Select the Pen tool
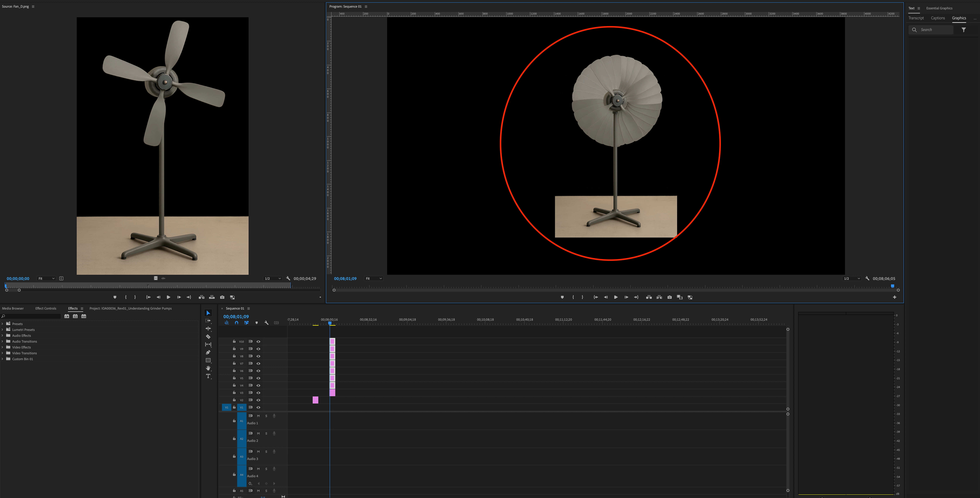Screen dimensions: 980x498 coord(208,352)
